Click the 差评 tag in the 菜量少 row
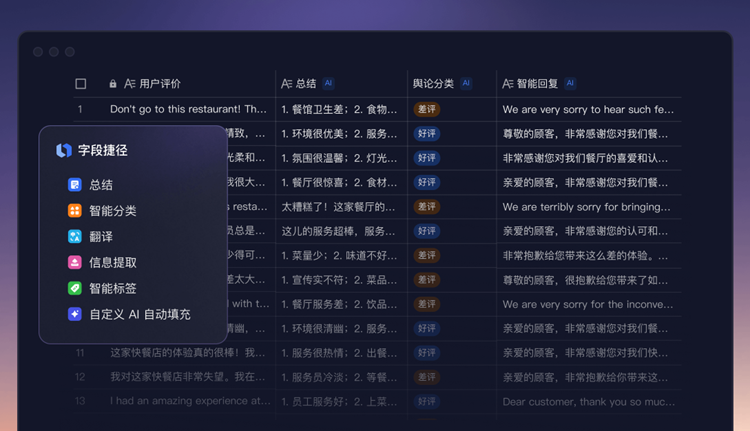 click(427, 255)
